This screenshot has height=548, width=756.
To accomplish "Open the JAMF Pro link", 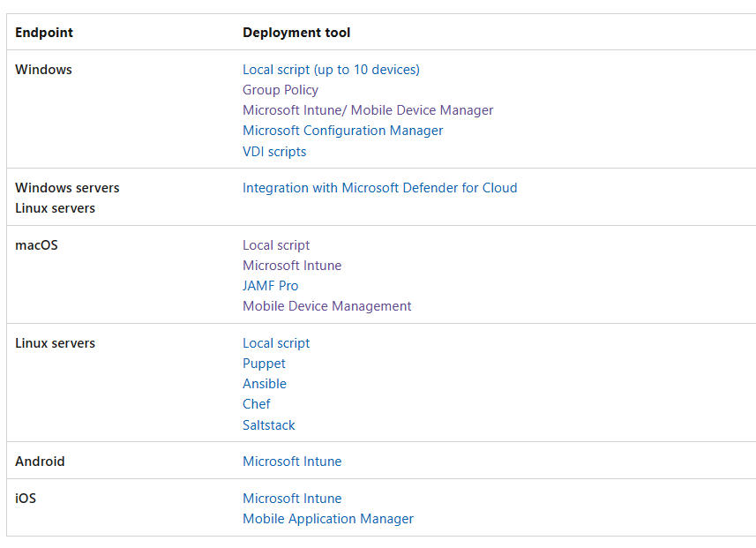I will (x=270, y=285).
